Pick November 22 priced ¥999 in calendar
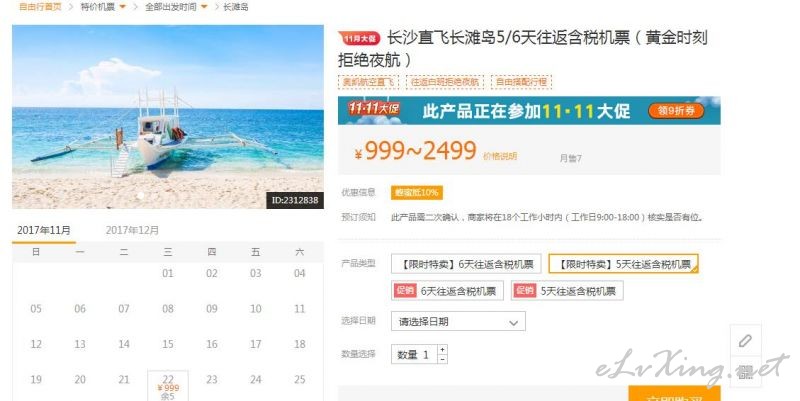Viewport: 800px width, 401px height. click(x=168, y=386)
